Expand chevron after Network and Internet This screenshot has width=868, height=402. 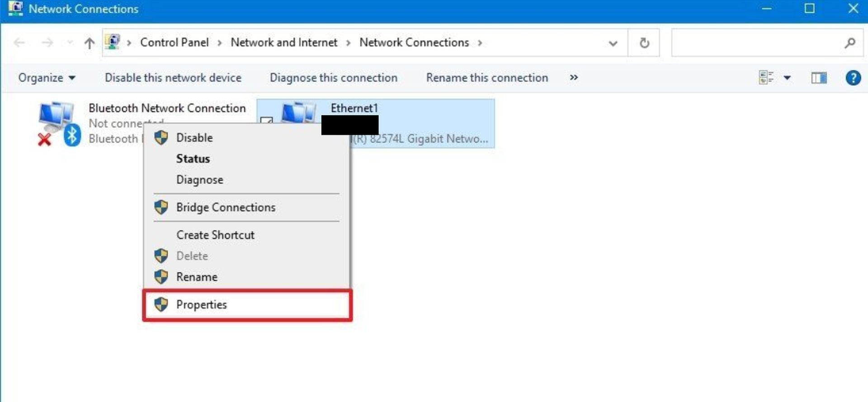349,43
